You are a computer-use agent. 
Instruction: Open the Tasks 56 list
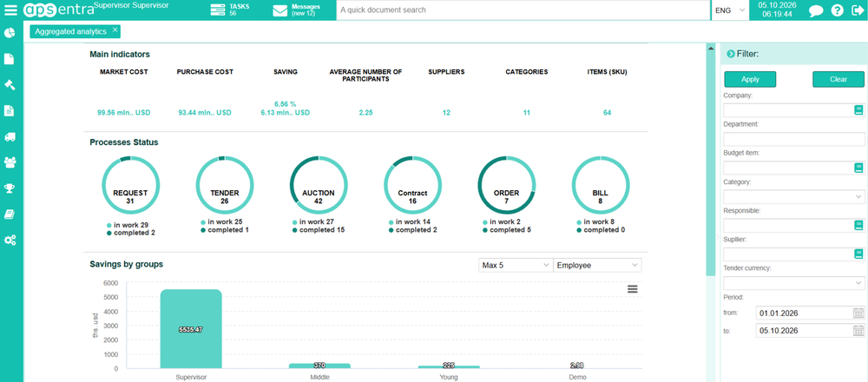(231, 10)
